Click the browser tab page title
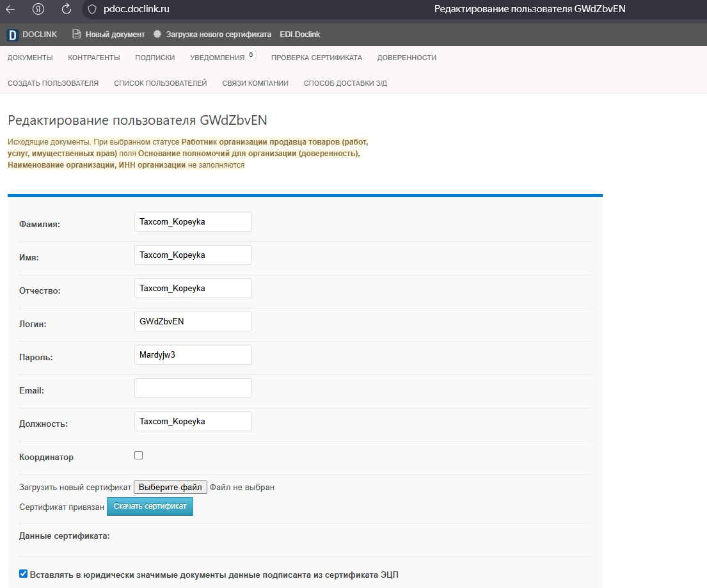707x588 pixels. point(530,9)
